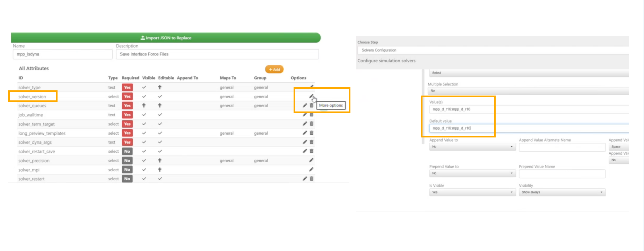644x251 pixels.
Task: Open the Choose Step 'Solvers Configuration' selector
Action: tap(493, 50)
